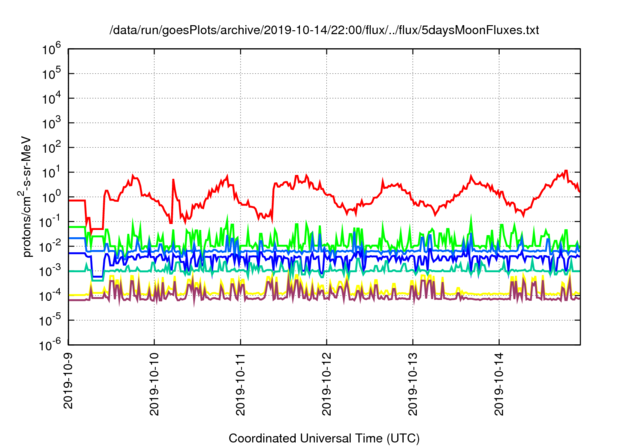The width and height of the screenshot is (640, 448).
Task: Click the 10^-1 y-axis tick label
Action: 51,222
